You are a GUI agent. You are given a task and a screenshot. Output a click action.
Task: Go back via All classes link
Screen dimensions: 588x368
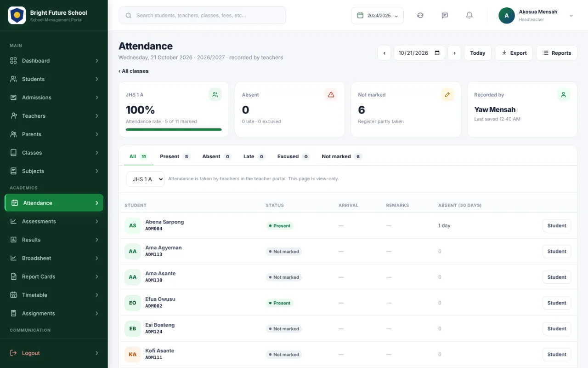tap(134, 71)
